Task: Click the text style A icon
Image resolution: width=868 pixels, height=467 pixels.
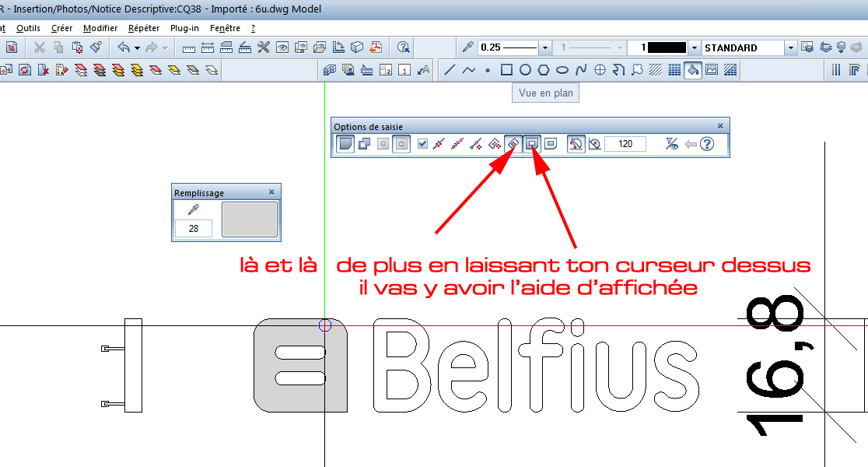Action: tap(423, 70)
